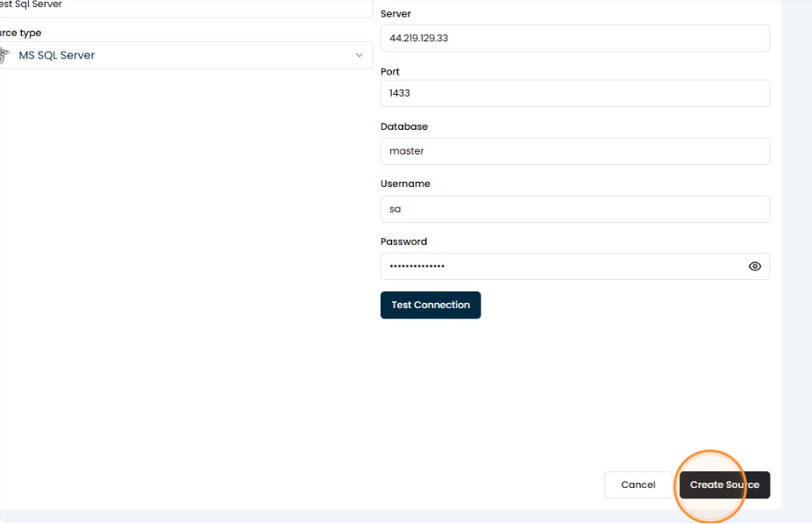Select the Database field containing master
This screenshot has width=812, height=524.
(x=575, y=151)
